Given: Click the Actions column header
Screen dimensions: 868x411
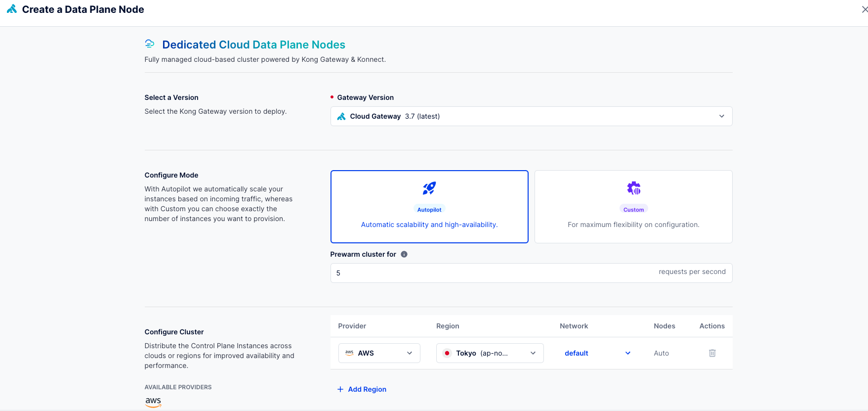Looking at the screenshot, I should click(x=712, y=326).
